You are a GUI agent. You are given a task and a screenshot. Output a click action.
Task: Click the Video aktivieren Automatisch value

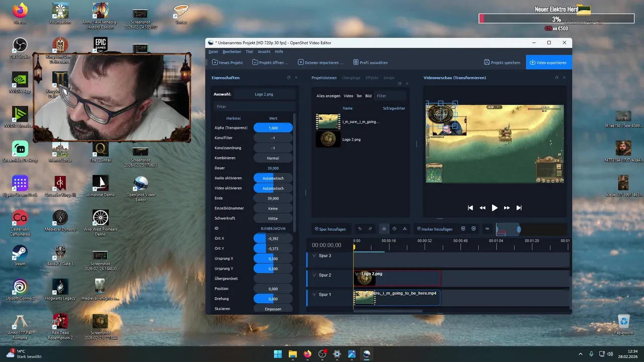273,188
